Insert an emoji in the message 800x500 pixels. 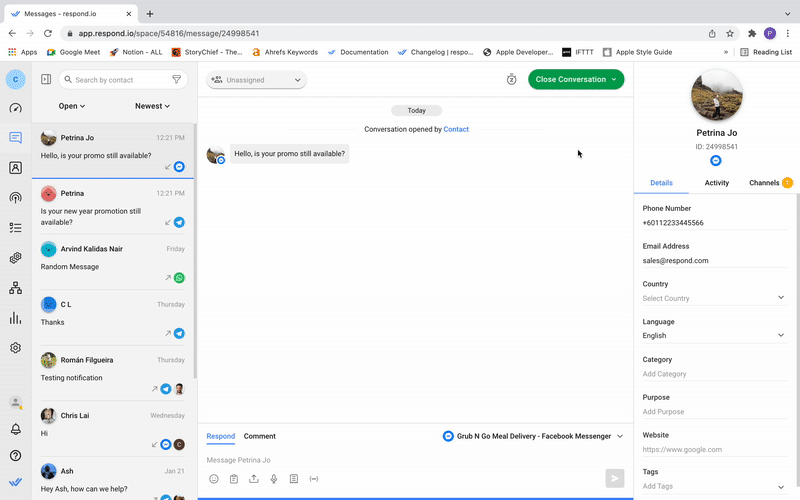214,479
